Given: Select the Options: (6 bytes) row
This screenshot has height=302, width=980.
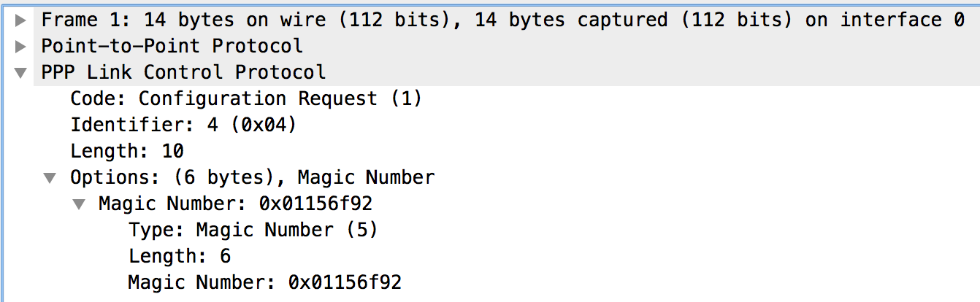Looking at the screenshot, I should [252, 177].
